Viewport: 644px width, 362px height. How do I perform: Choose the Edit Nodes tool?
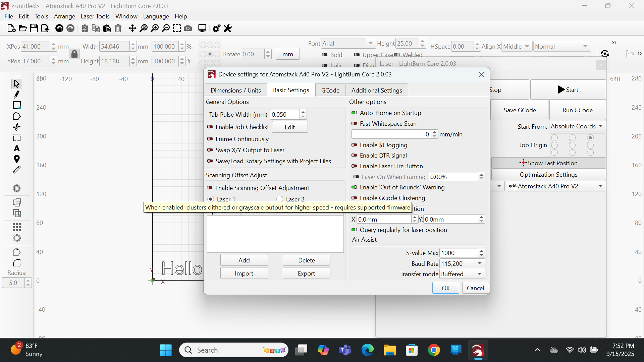[16, 127]
